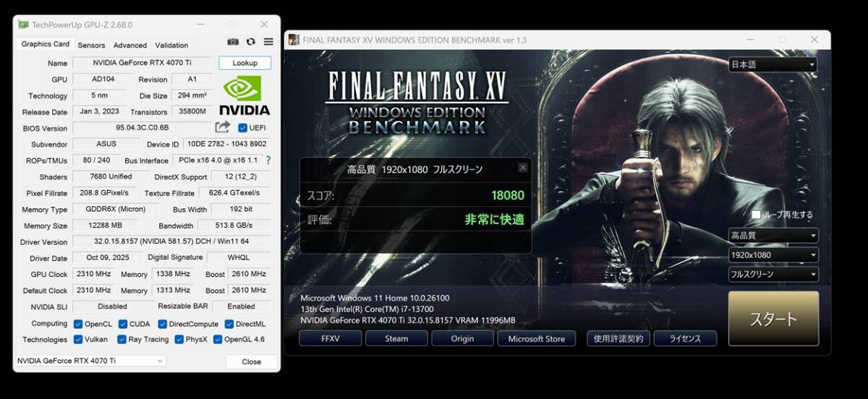Click the Subvendor ASUS value

[106, 144]
